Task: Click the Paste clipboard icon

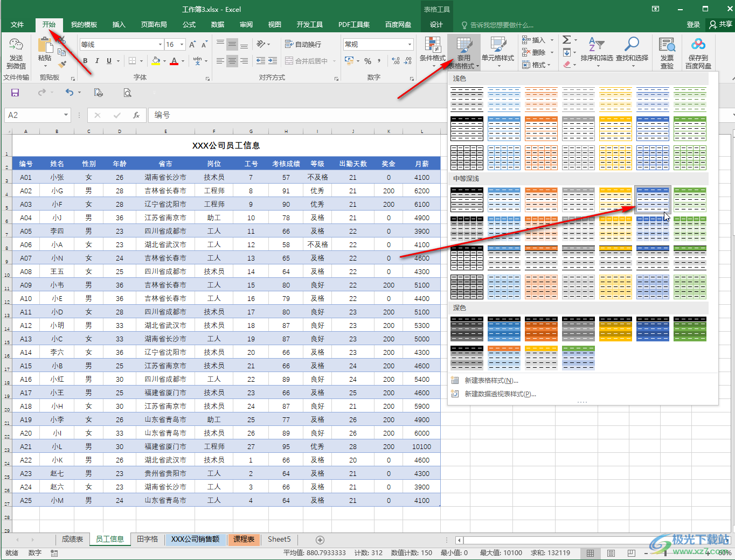Action: 45,44
